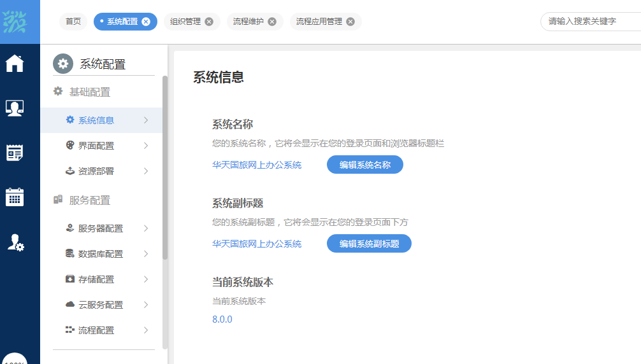Screen dimensions: 641x364
Task: Click the storage icon beside 存储配置
Action: pyautogui.click(x=70, y=279)
